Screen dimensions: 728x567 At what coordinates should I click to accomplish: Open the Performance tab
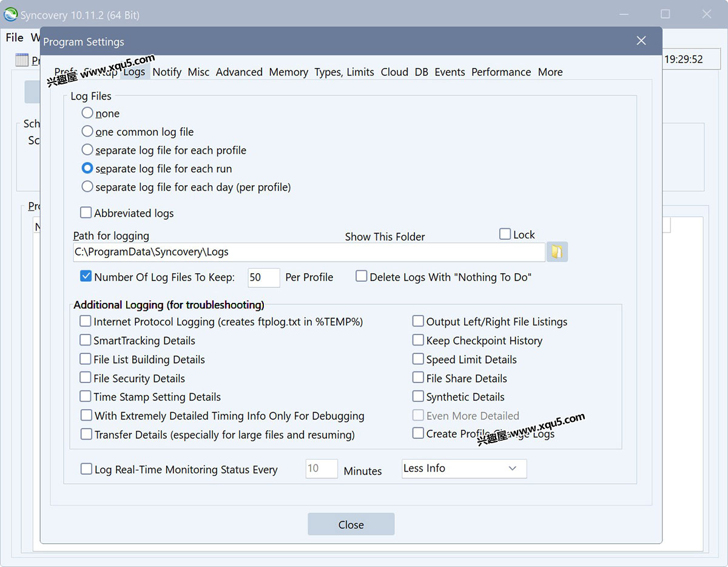click(501, 72)
